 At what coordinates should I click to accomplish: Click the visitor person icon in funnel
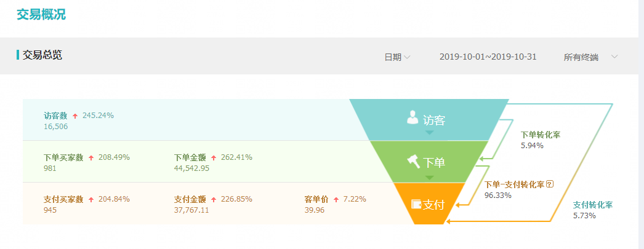click(x=413, y=117)
